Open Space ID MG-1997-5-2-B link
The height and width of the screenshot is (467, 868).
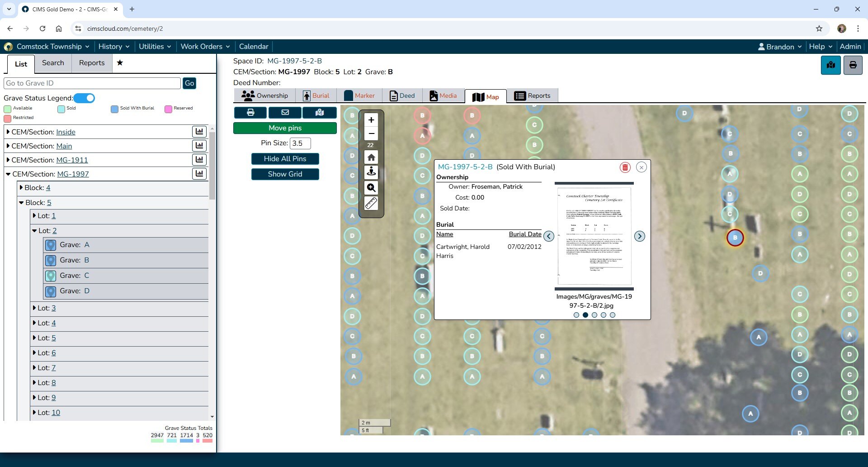[x=294, y=61]
